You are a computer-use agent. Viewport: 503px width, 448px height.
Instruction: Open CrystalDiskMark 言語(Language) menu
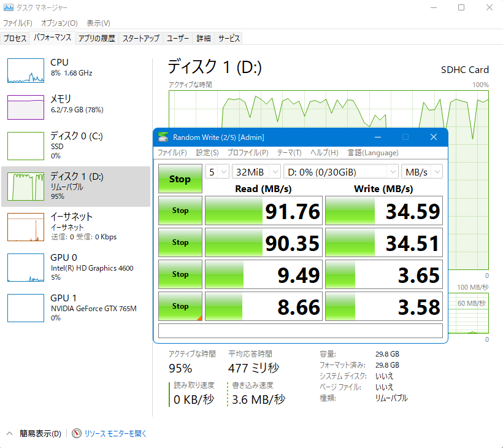[373, 153]
